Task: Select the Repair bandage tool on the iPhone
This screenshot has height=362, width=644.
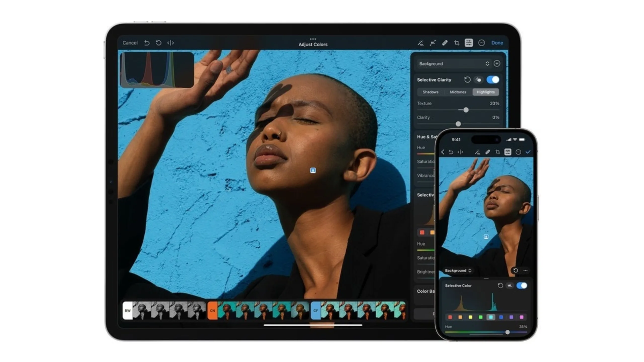Action: click(488, 152)
